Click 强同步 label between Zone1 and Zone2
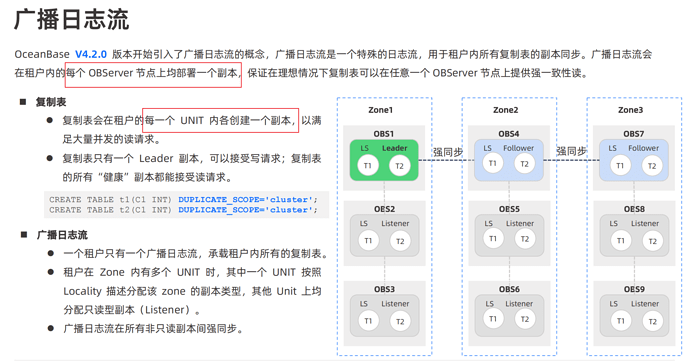The image size is (690, 363). click(x=448, y=152)
